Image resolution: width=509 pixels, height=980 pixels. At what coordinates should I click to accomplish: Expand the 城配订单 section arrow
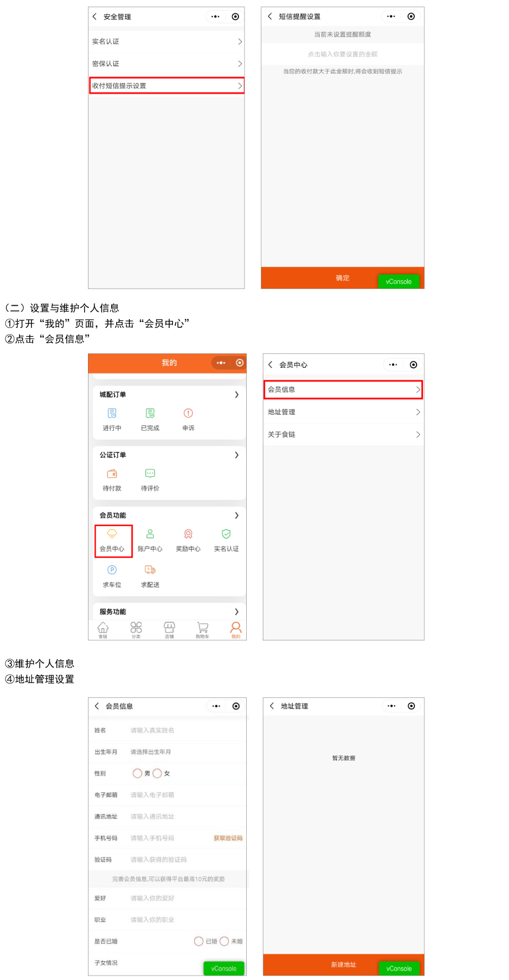click(237, 395)
